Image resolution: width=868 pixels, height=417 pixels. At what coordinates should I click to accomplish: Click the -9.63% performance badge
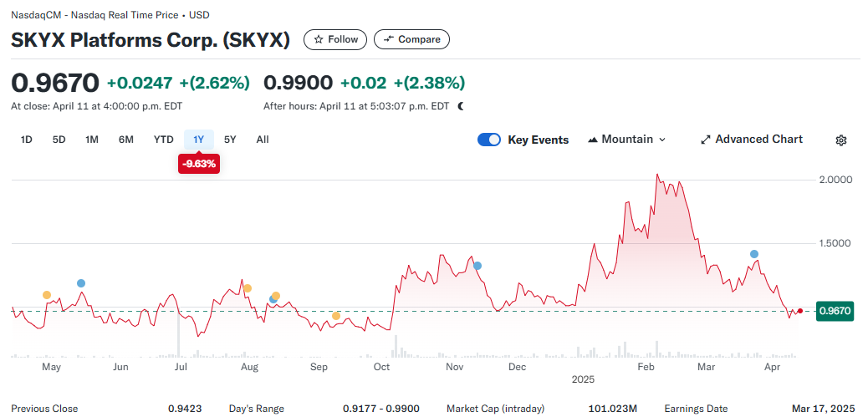[x=199, y=165]
